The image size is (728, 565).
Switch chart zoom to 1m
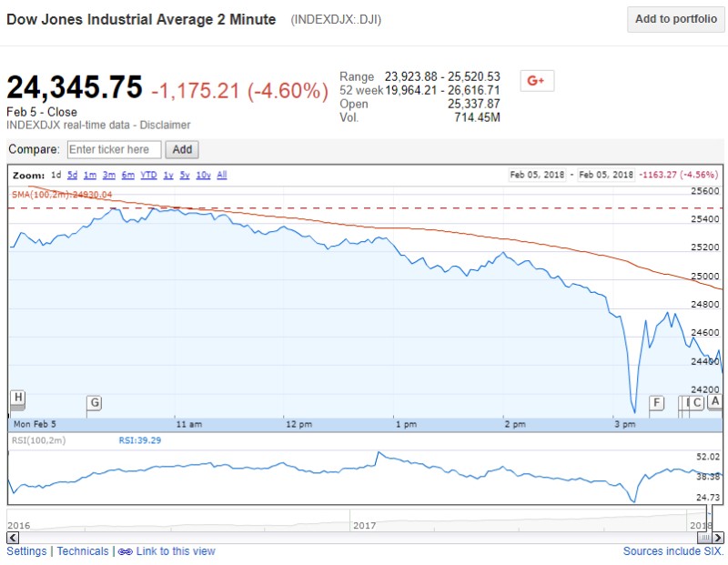90,175
